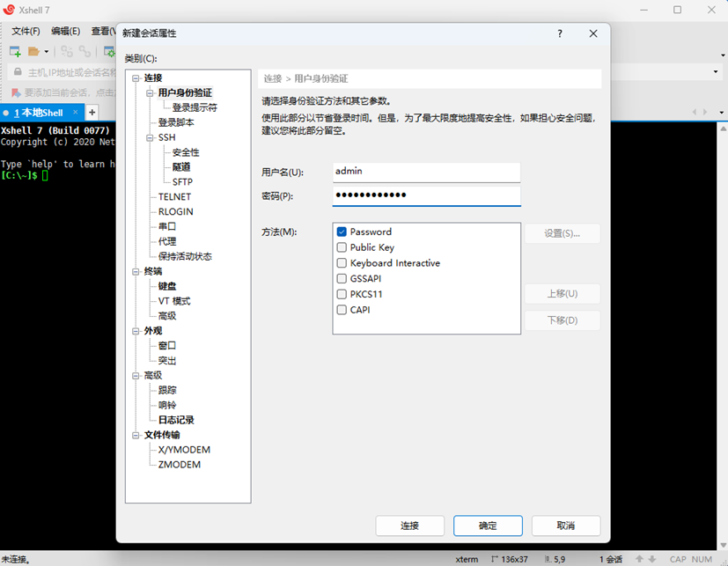Click the lock icon in address bar
Screen dimensions: 728x566
pos(18,72)
